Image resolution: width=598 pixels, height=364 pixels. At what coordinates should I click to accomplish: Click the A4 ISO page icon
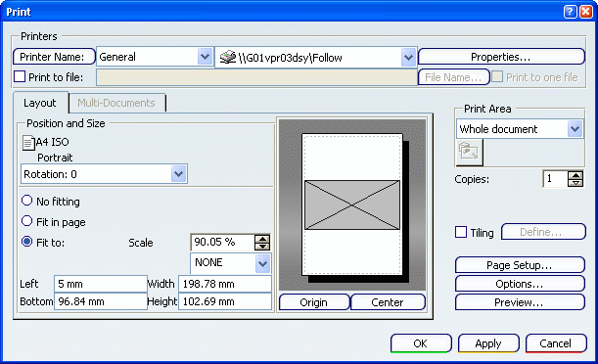point(28,143)
